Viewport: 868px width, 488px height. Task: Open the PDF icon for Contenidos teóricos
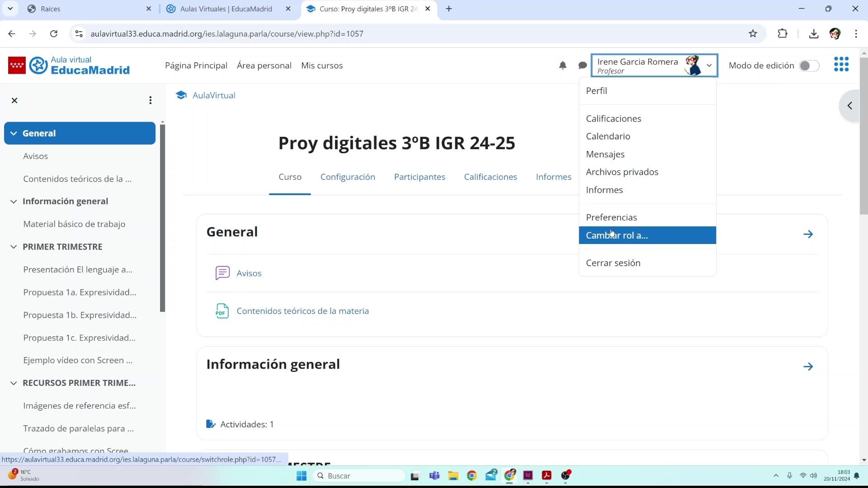pyautogui.click(x=222, y=311)
